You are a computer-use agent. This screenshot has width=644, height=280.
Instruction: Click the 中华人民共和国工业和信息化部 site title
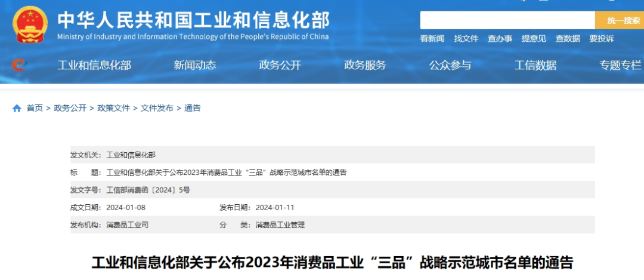click(x=193, y=20)
